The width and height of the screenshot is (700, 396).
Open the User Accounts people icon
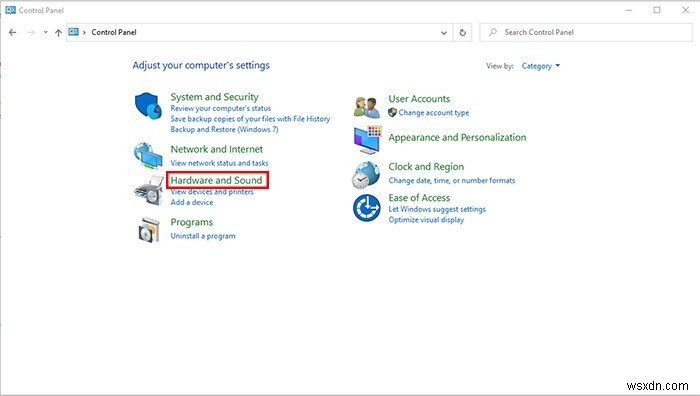[x=367, y=107]
